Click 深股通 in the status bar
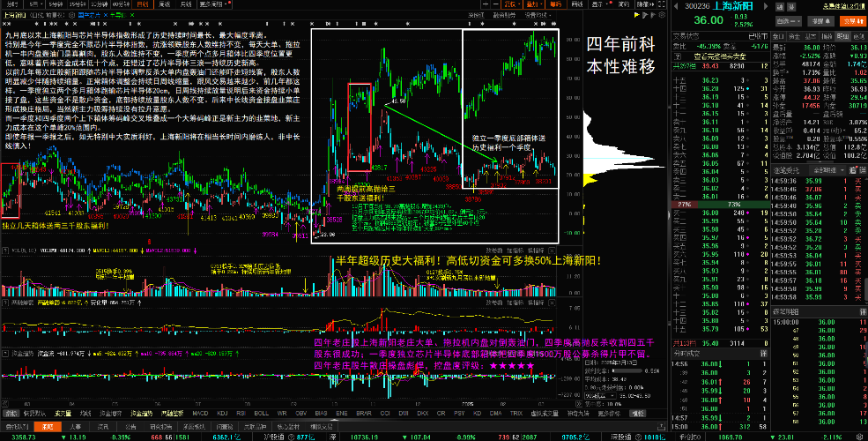Screen dimensions: 868x441 (621, 437)
